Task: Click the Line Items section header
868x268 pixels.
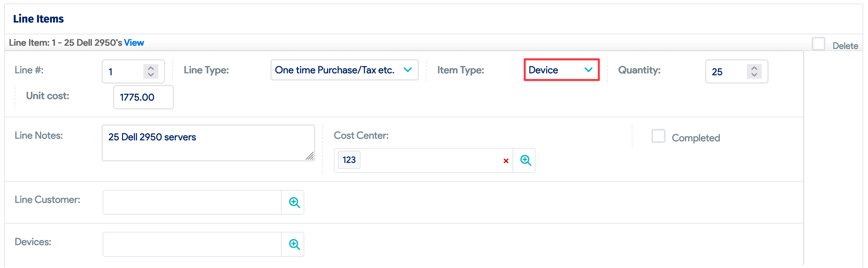Action: click(38, 19)
